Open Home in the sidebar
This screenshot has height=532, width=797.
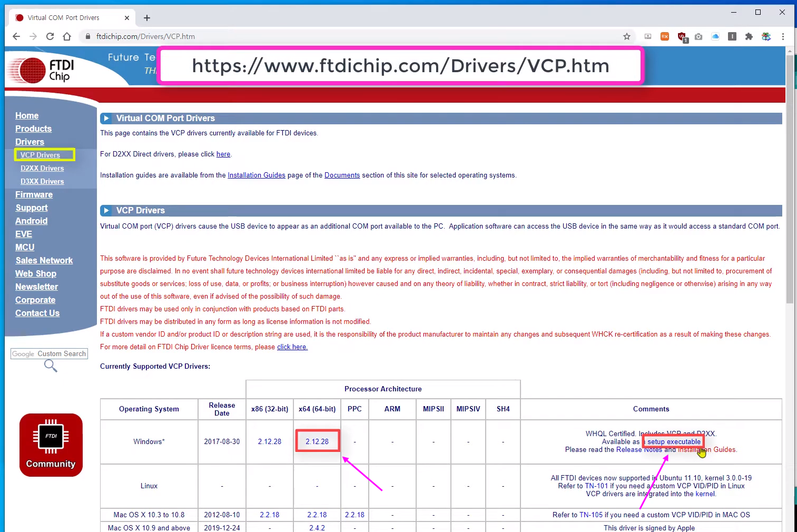[x=27, y=115]
